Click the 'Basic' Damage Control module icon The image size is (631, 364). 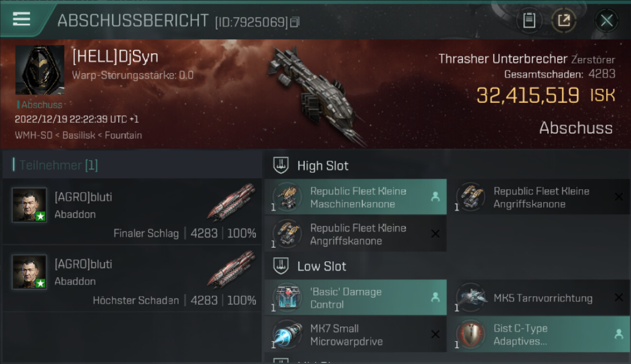[287, 298]
